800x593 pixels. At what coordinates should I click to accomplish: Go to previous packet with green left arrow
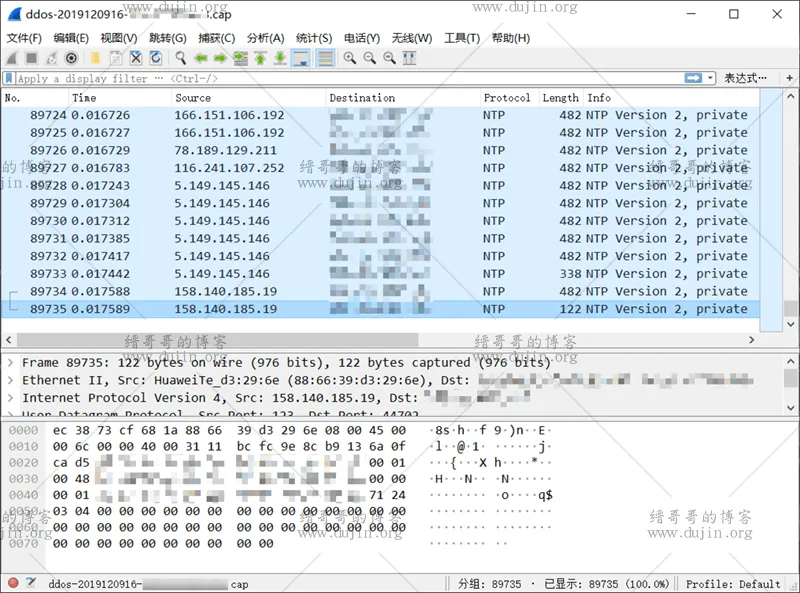[x=201, y=58]
